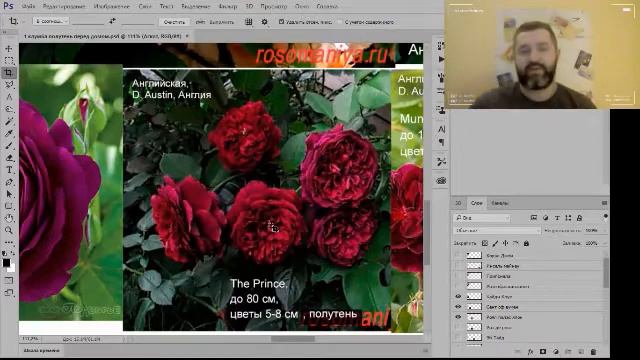
Task: Change screen mode icon at toolbox bottom
Action: (x=9, y=292)
